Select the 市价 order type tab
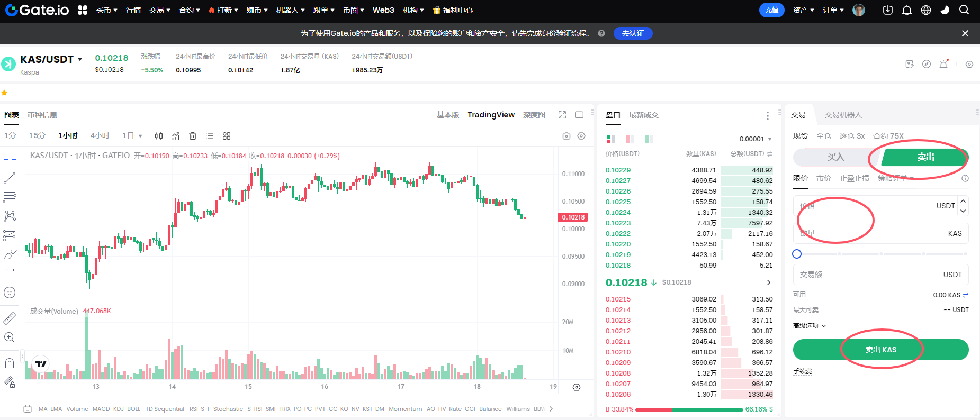 point(823,178)
